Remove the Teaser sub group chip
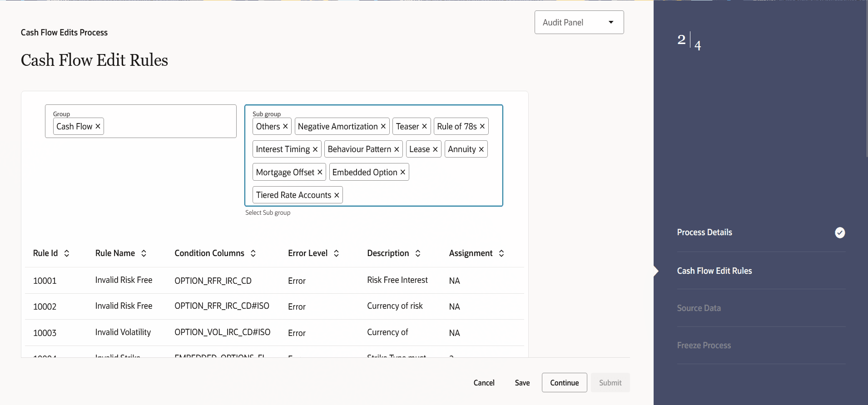Image resolution: width=868 pixels, height=405 pixels. 424,126
